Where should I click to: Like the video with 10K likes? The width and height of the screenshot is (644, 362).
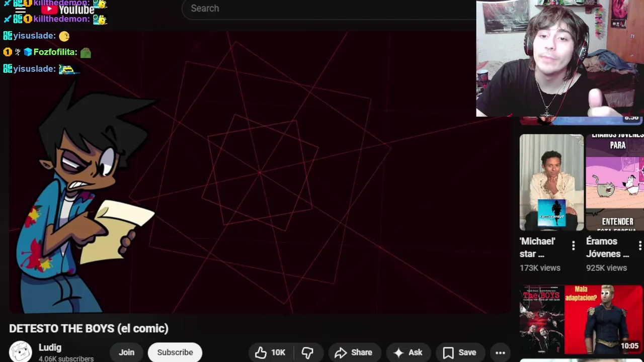click(x=271, y=352)
